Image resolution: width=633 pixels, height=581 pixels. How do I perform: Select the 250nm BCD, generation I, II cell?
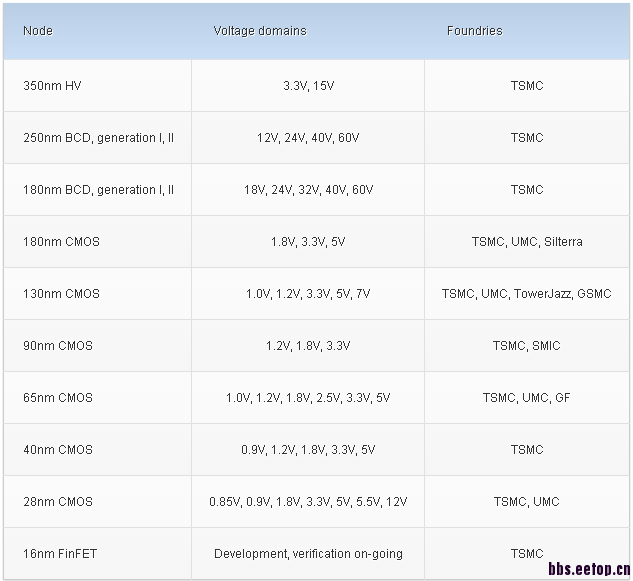(x=98, y=138)
